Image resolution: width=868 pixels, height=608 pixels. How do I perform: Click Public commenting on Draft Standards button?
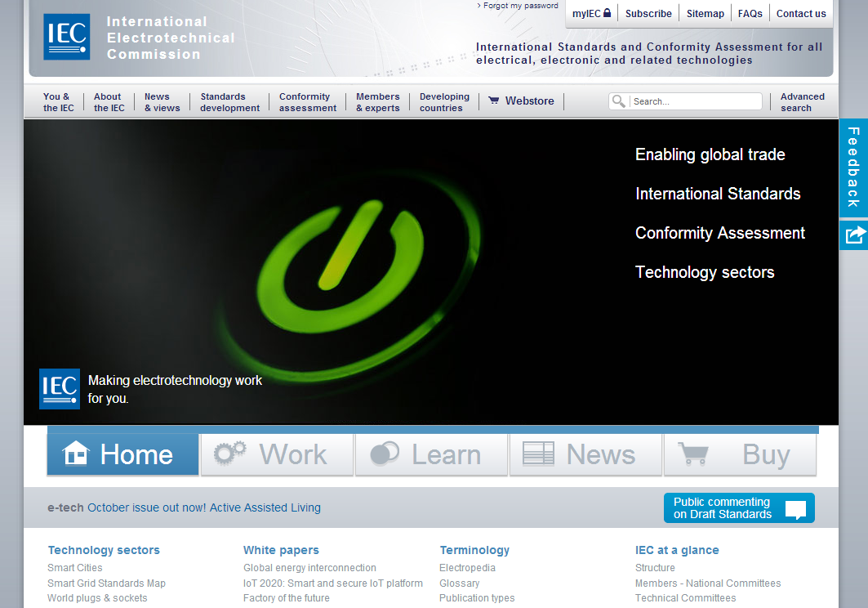pos(739,507)
